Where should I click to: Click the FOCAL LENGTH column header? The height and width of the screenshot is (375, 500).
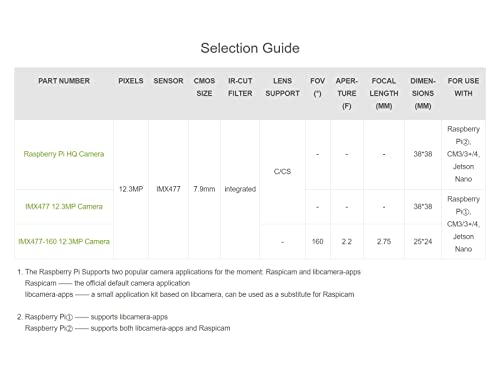[384, 93]
